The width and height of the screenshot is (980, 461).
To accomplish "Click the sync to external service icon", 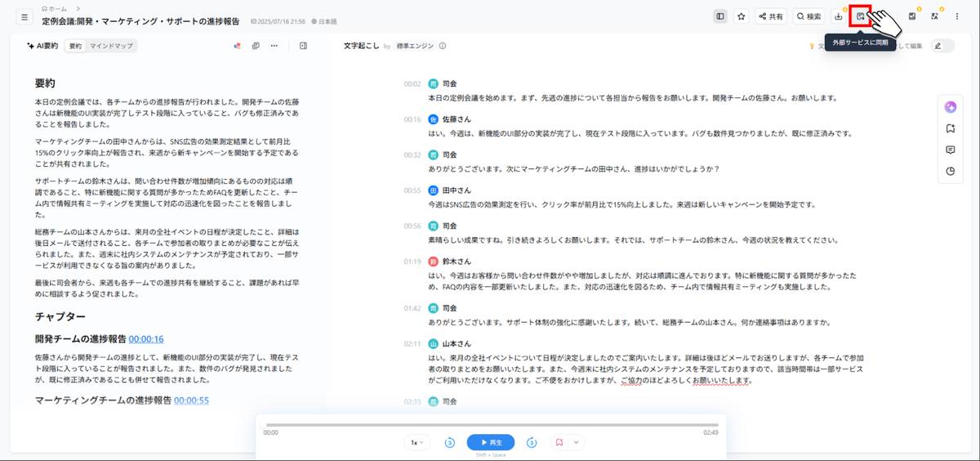I will pos(861,16).
